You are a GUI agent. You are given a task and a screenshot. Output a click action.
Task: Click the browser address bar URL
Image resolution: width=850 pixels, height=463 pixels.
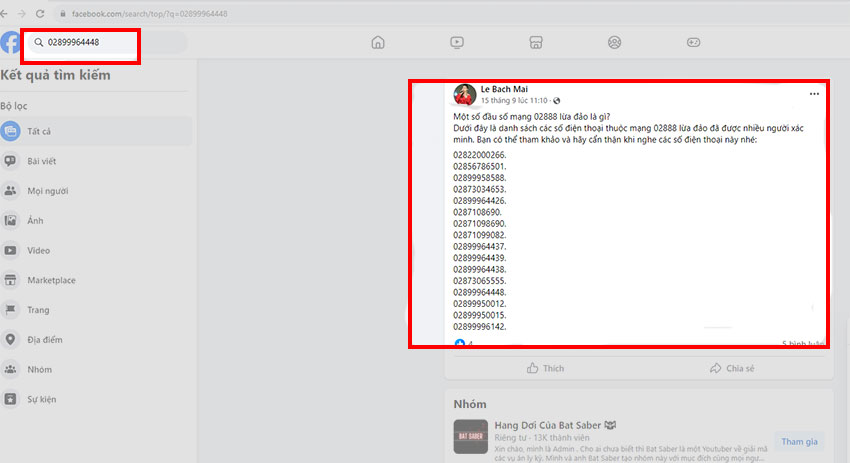pos(150,14)
